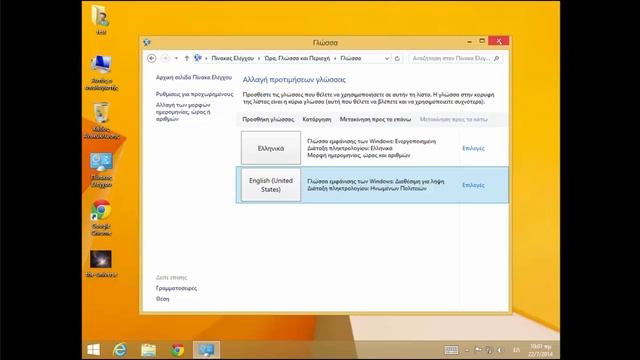This screenshot has width=640, height=360.
Task: Open the user folder desktop icon
Action: [x=101, y=20]
